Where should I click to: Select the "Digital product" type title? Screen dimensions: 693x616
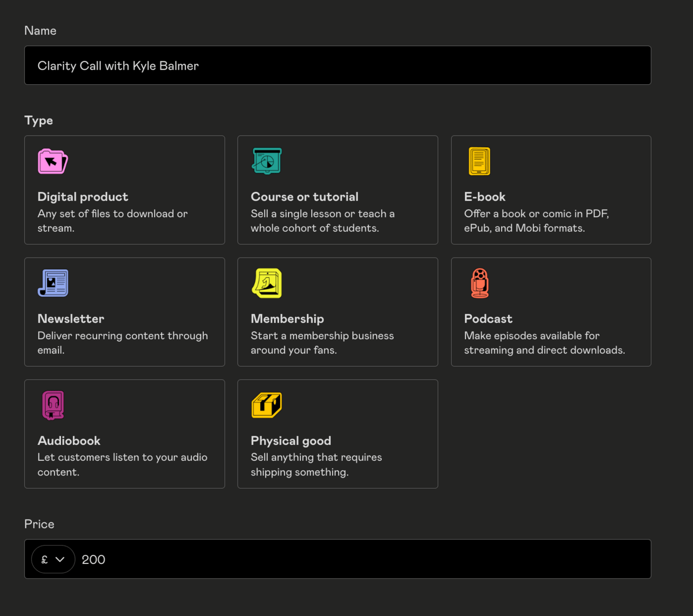click(83, 197)
